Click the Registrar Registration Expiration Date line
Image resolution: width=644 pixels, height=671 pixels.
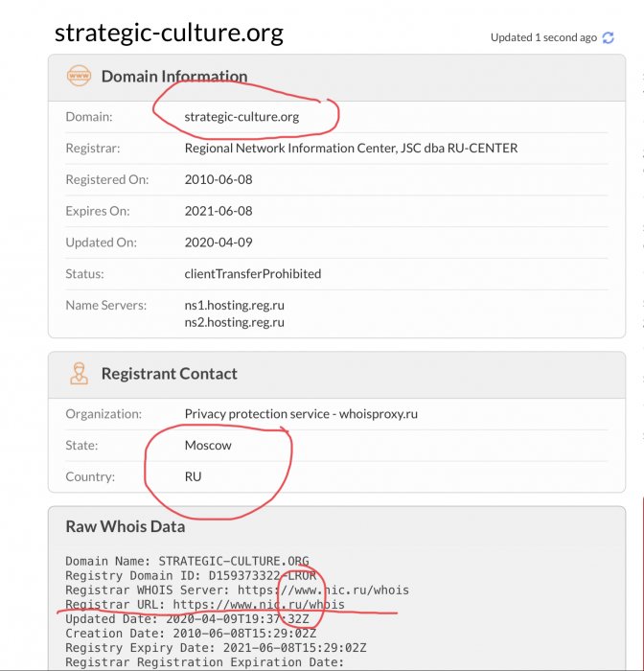[205, 662]
